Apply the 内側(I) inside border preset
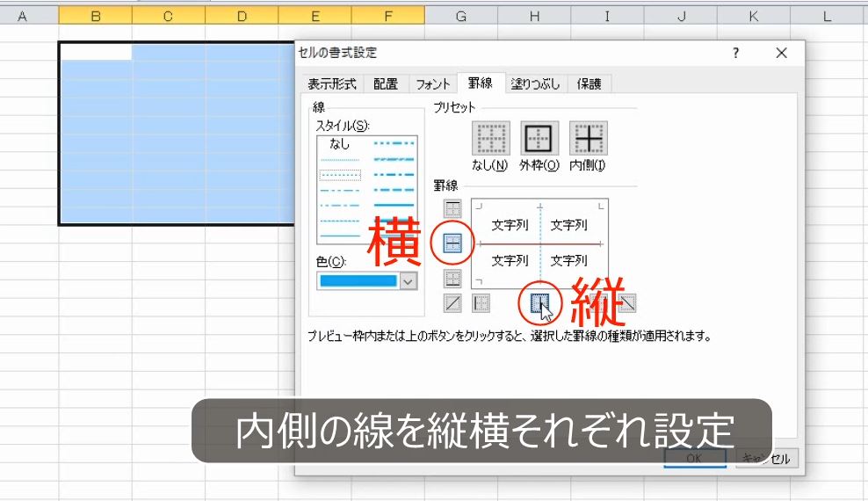This screenshot has width=868, height=501. (x=589, y=138)
